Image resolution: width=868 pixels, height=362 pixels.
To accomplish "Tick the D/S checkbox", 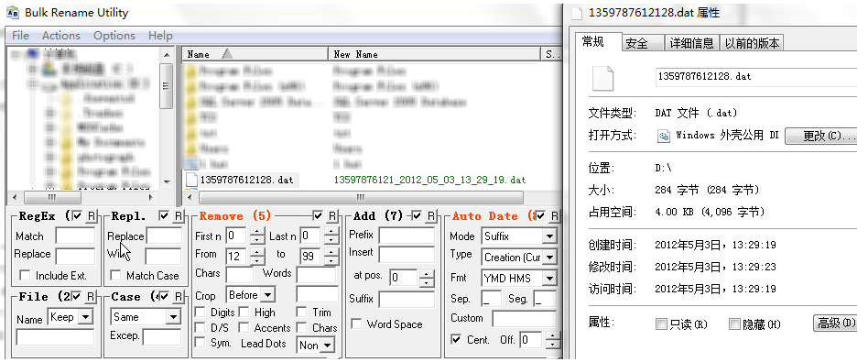I will pos(200,328).
